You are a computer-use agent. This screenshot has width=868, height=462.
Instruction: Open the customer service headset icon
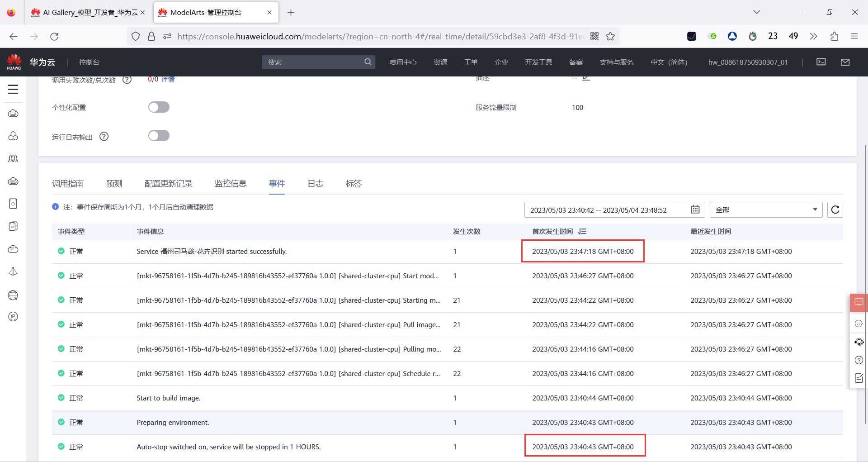pyautogui.click(x=859, y=342)
